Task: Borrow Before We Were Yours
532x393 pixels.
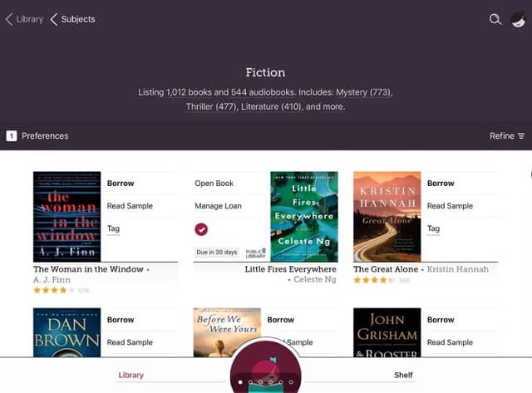Action: tap(281, 320)
